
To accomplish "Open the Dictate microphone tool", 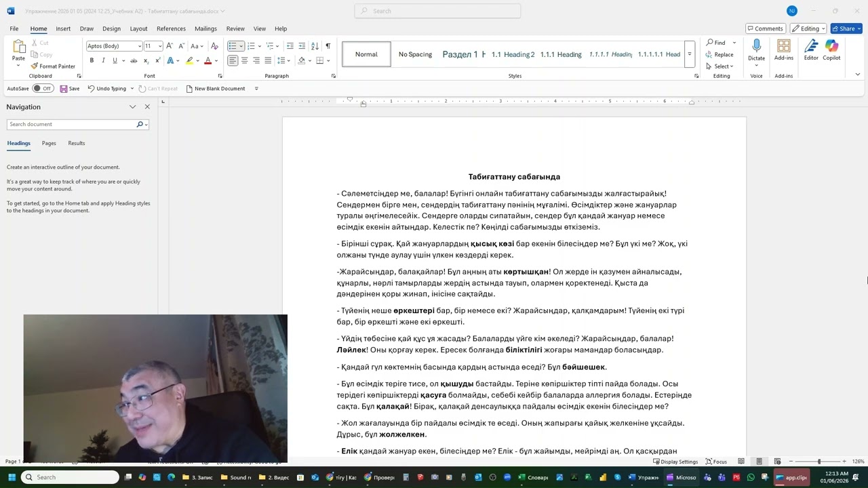I will point(756,50).
